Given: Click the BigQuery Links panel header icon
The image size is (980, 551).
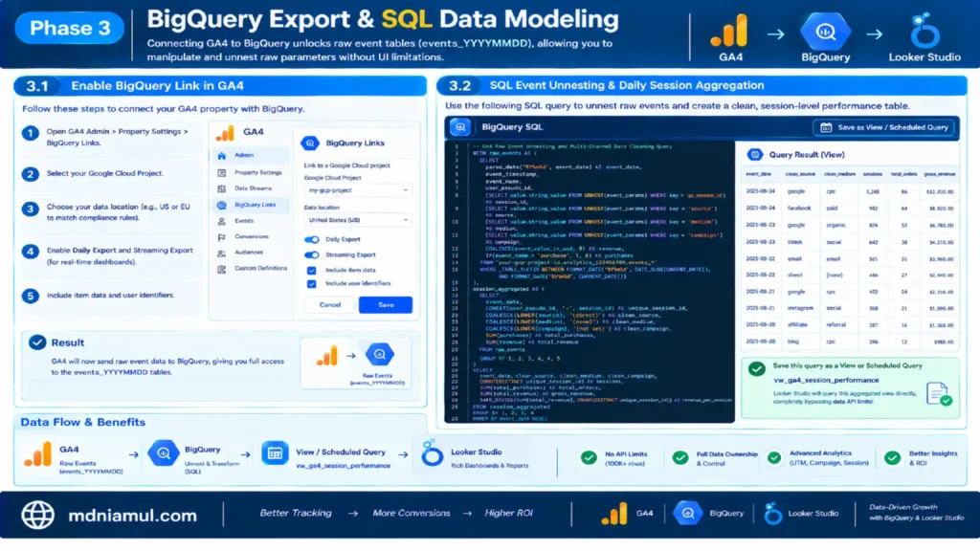Looking at the screenshot, I should 310,143.
